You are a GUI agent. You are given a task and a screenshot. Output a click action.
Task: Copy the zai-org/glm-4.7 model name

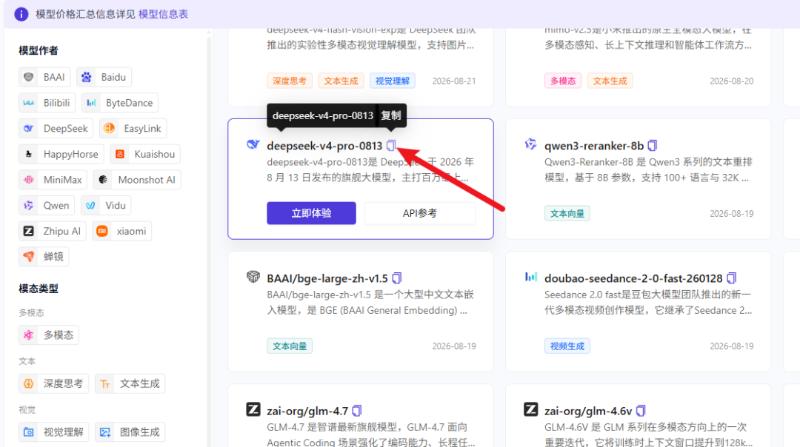[x=357, y=410]
